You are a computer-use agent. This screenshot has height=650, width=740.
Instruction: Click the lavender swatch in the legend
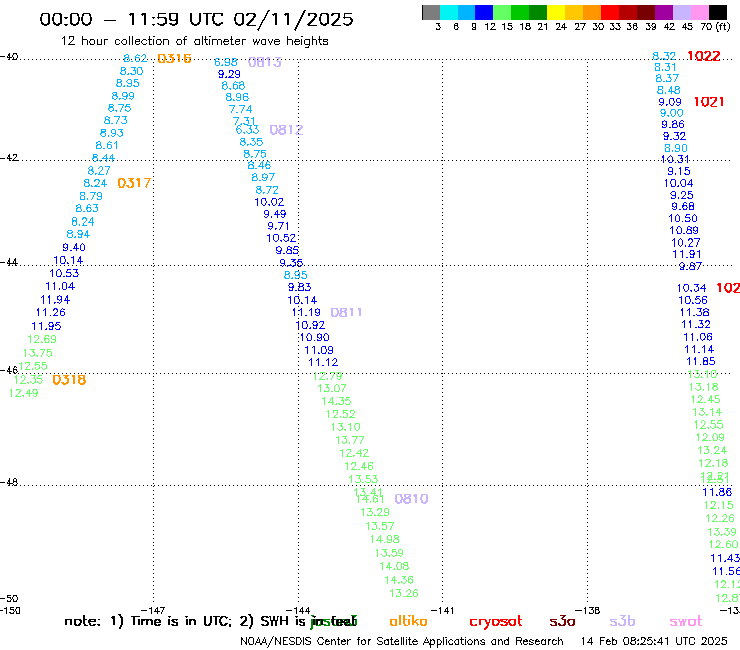tap(681, 12)
